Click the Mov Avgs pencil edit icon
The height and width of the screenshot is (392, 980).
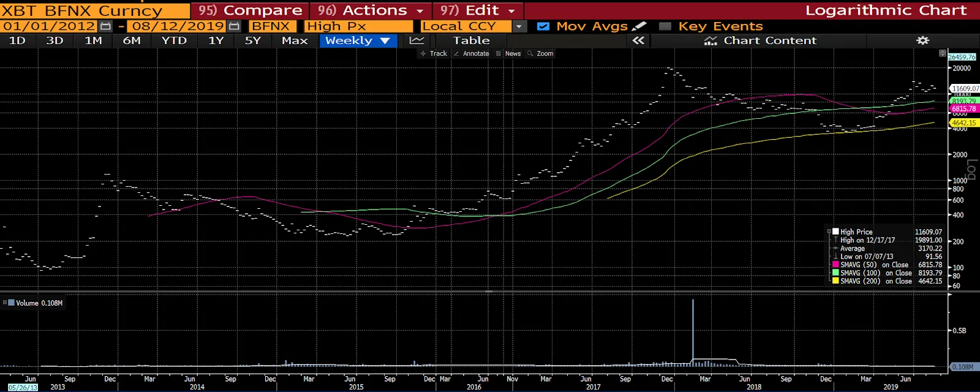[x=639, y=26]
